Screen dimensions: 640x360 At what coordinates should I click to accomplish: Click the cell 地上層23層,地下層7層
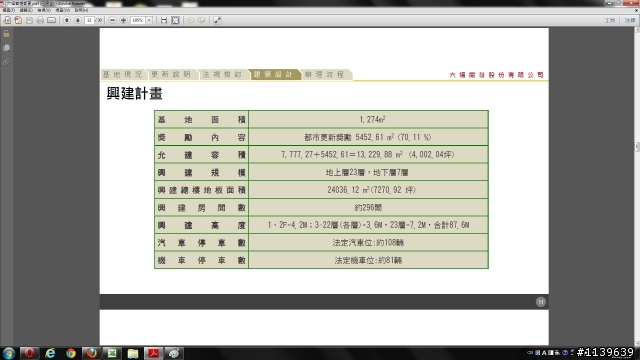(368, 172)
